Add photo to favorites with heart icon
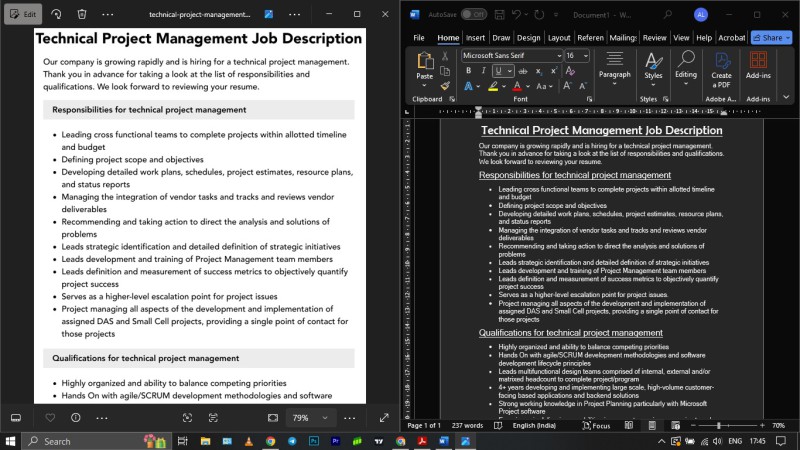800x450 pixels. 50,417
